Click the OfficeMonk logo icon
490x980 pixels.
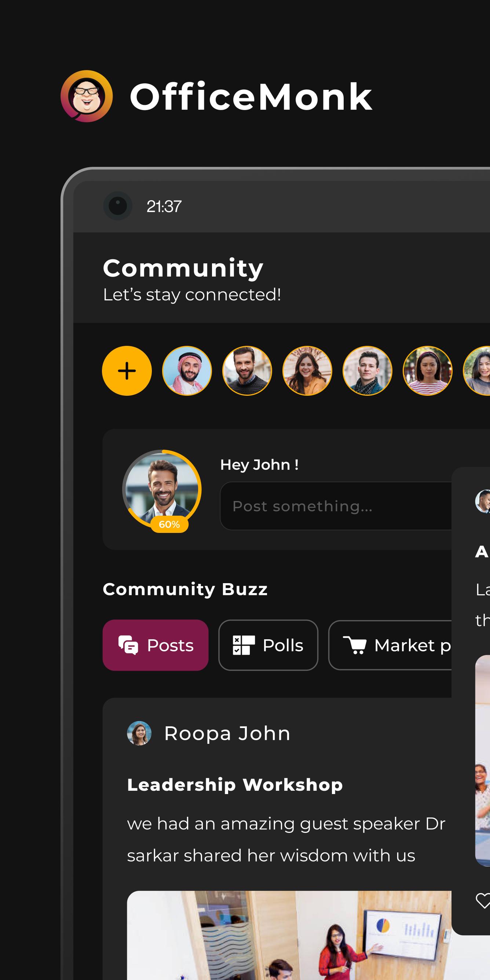pos(87,96)
